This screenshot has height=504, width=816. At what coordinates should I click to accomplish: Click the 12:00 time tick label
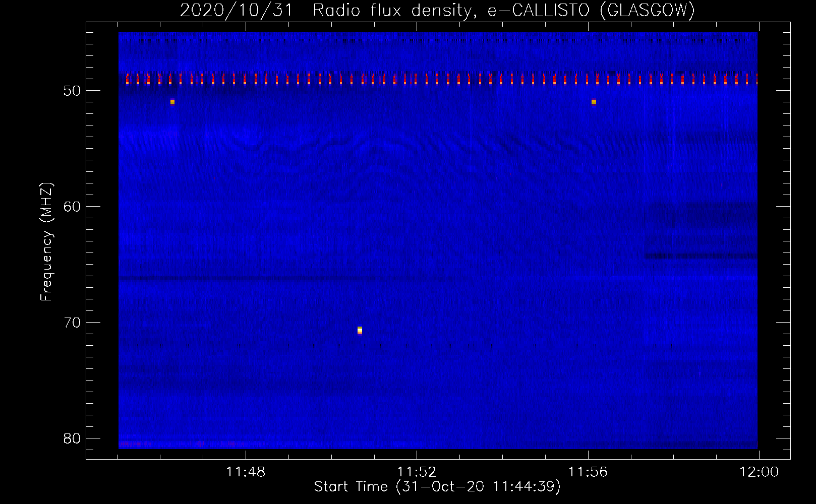coord(759,472)
